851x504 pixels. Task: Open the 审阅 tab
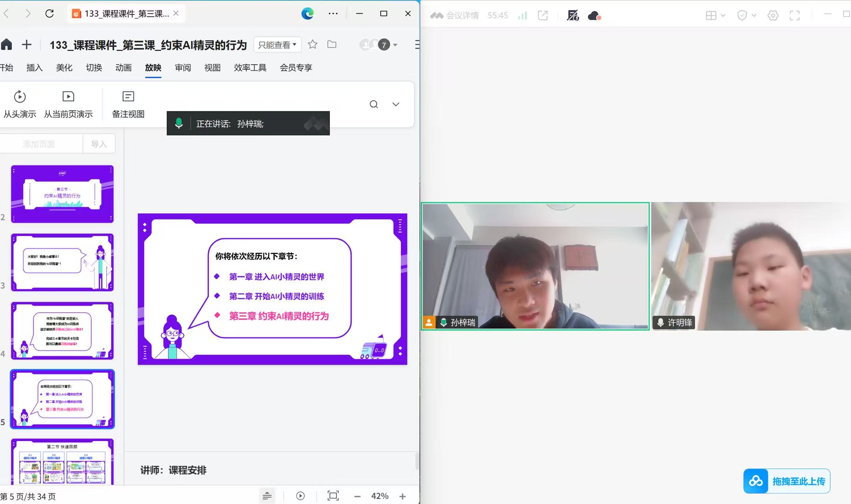[x=183, y=68]
